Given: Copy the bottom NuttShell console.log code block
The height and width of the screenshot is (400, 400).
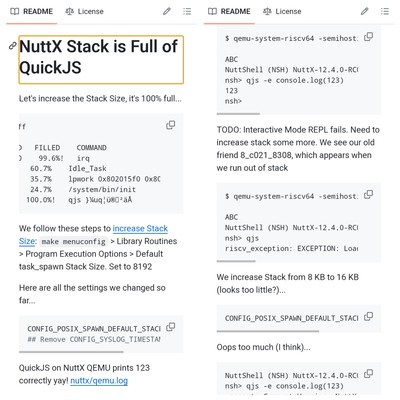Looking at the screenshot, I should tap(368, 374).
